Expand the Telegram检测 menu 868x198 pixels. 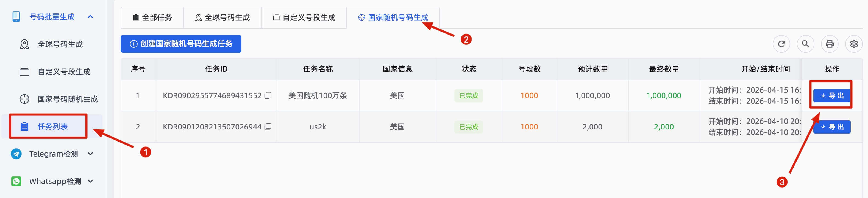click(x=90, y=154)
